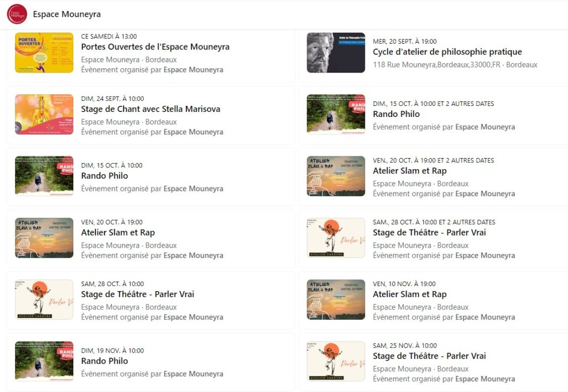The image size is (568, 392).
Task: Open "Cycle d'atelier de philosophie pratique" event title
Action: 448,52
